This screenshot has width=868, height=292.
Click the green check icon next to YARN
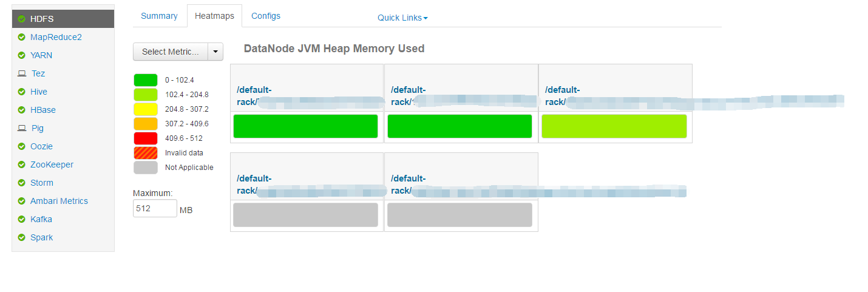[x=22, y=55]
